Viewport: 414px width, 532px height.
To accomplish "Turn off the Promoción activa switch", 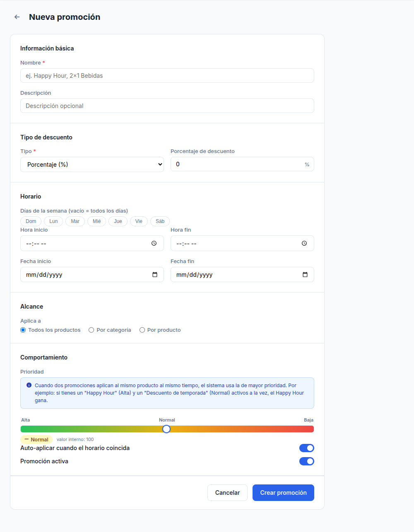I will [307, 461].
